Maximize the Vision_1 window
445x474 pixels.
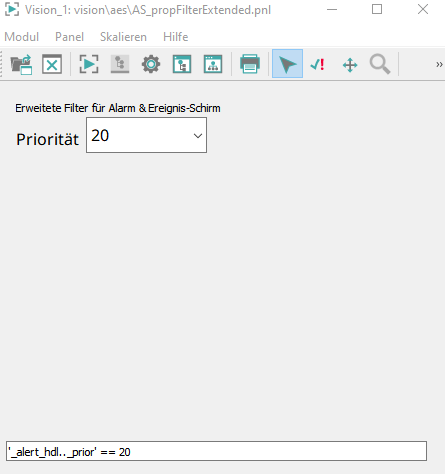tap(377, 9)
